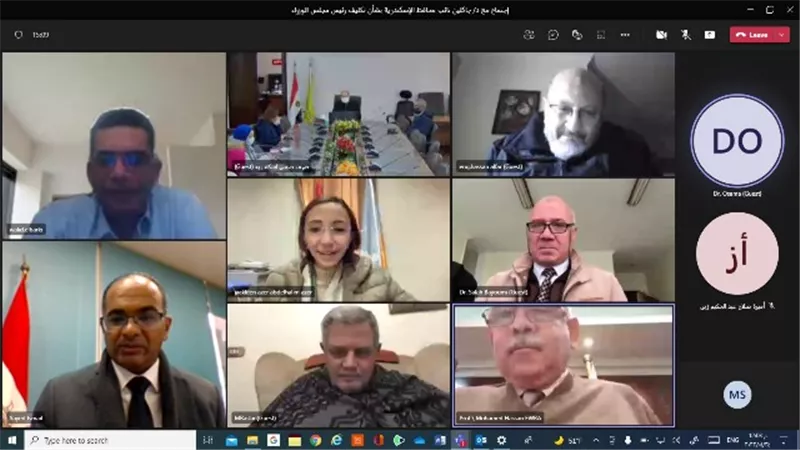
Task: Select the pink Arabic-initials participant avatar
Action: coord(737,253)
